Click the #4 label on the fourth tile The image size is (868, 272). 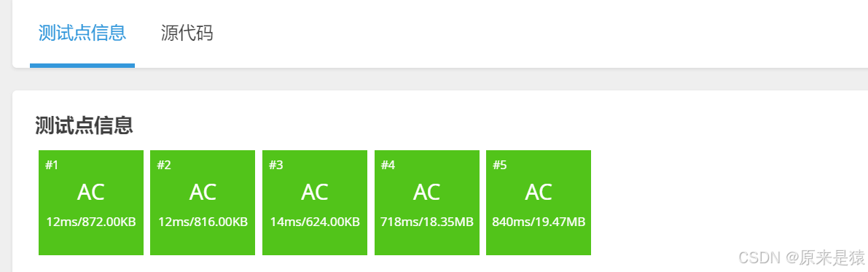[x=388, y=165]
